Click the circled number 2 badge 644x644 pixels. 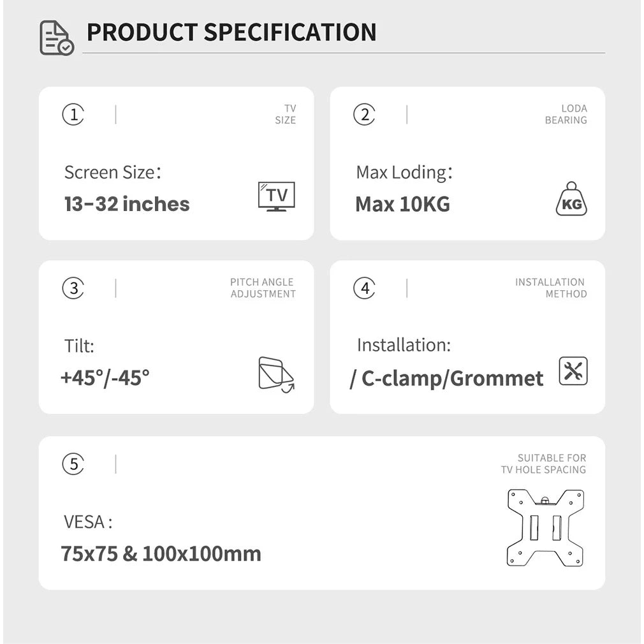click(x=364, y=115)
